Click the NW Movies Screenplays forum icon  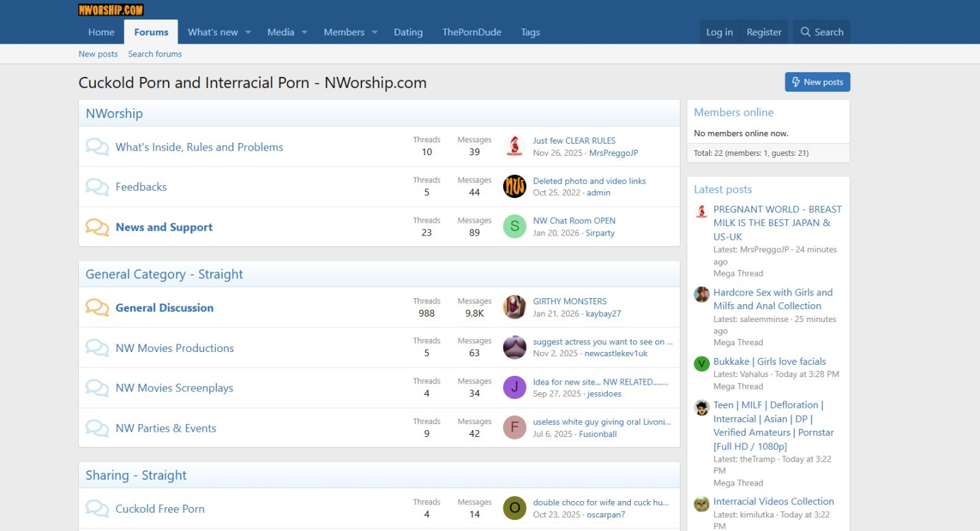97,388
